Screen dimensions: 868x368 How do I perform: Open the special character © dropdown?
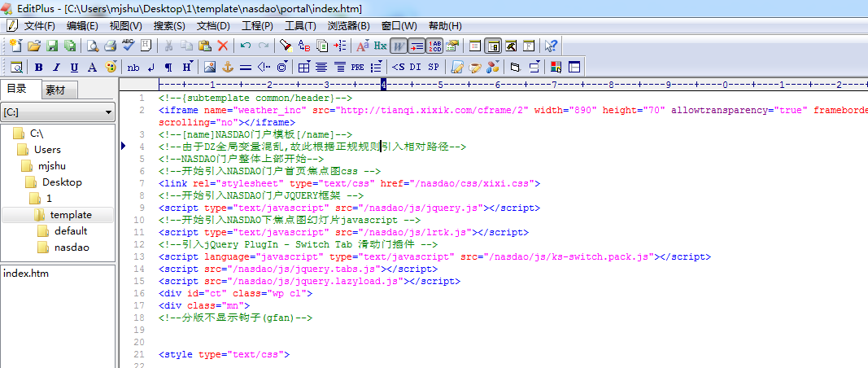(x=282, y=67)
